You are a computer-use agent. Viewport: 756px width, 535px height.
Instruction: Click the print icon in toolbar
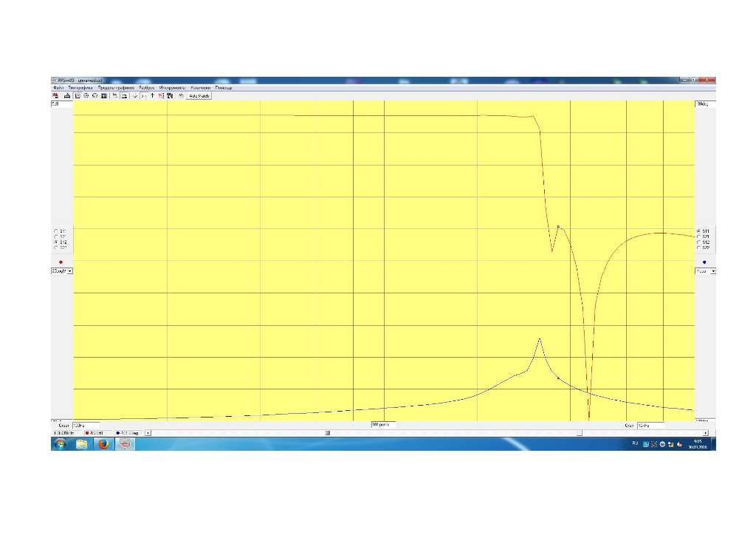click(67, 96)
